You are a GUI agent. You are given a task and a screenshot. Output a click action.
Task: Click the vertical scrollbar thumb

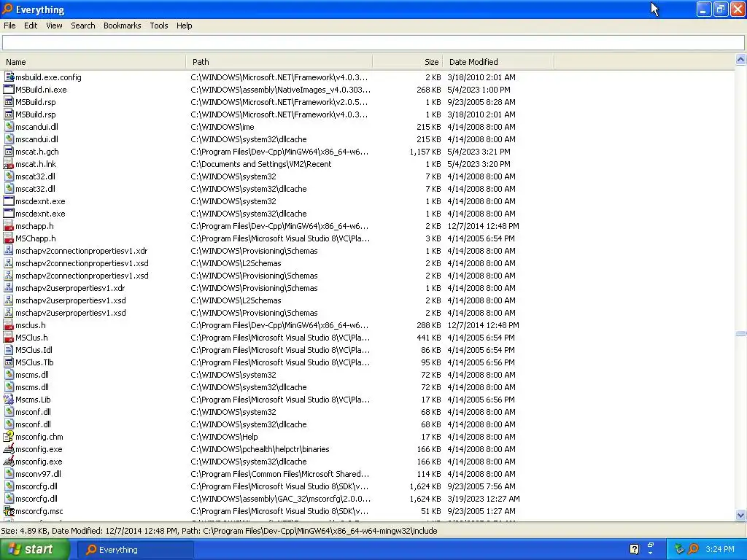740,334
